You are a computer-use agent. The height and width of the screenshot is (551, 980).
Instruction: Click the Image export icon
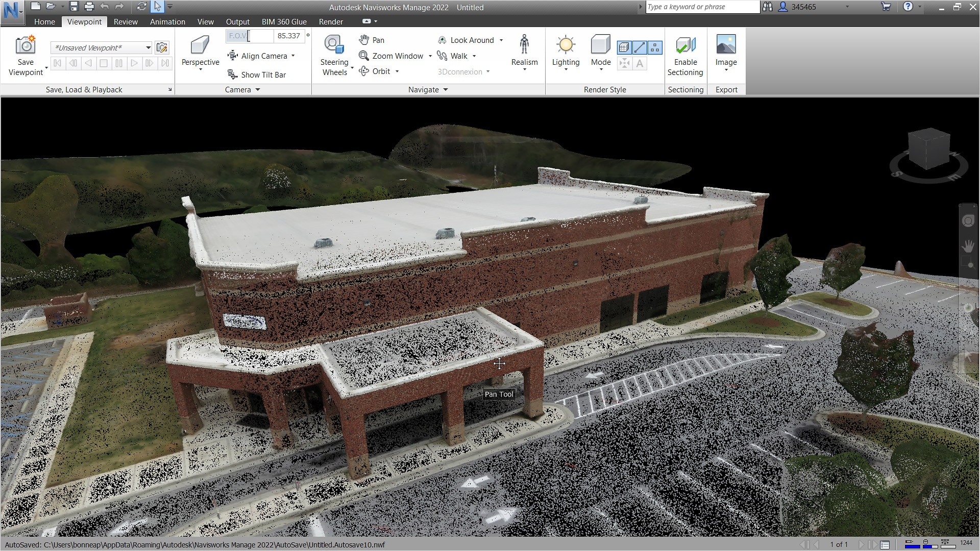726,45
